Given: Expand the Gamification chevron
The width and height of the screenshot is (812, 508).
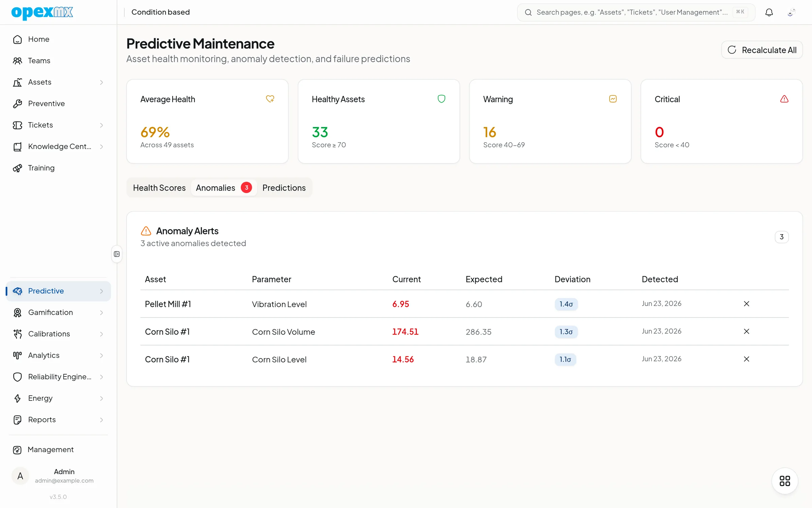Looking at the screenshot, I should [101, 313].
